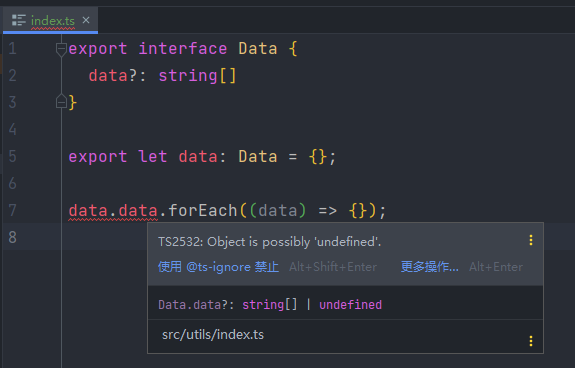Screen dimensions: 575x368
Task: Click the 'interface' keyword on line 1
Action: (x=183, y=49)
